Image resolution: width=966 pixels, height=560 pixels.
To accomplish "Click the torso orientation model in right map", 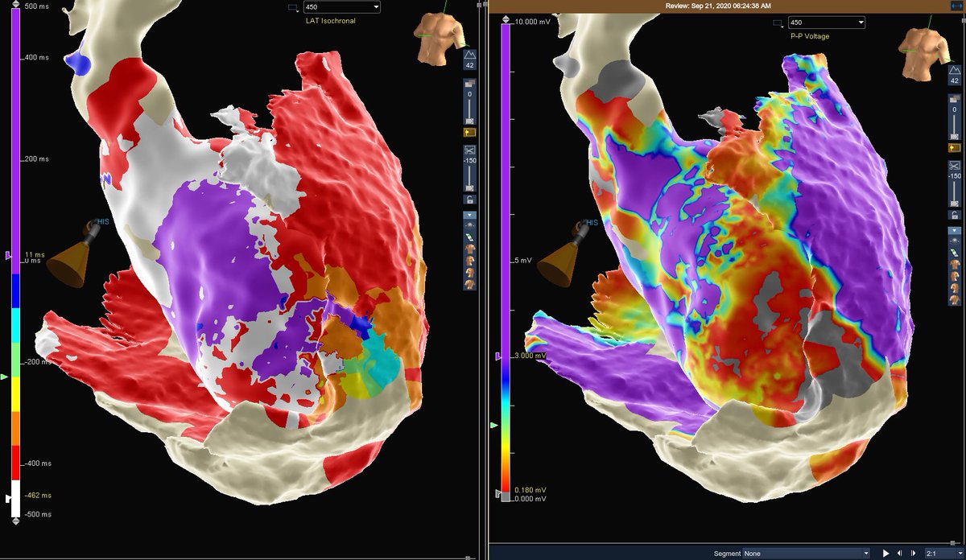I will (926, 55).
